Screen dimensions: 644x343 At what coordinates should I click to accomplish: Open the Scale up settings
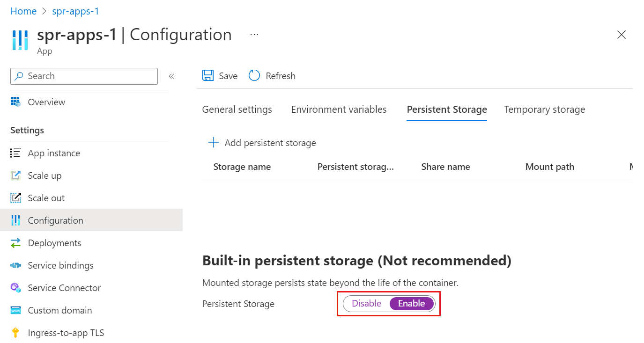[44, 175]
